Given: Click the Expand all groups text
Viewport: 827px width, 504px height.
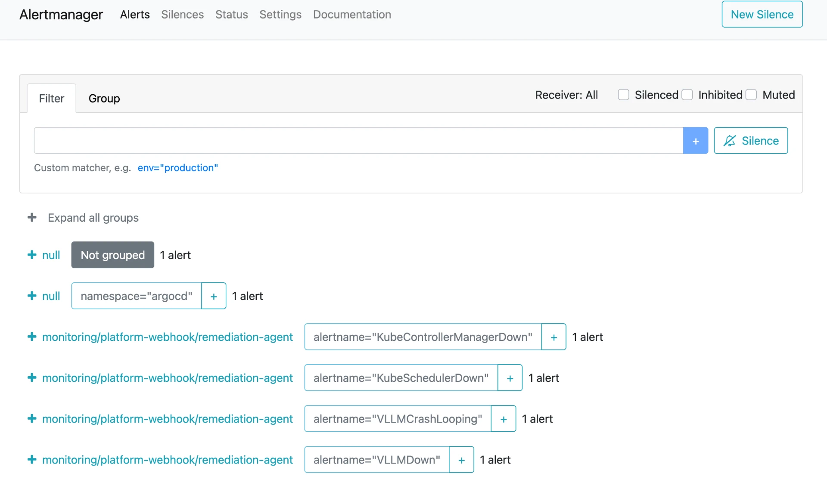Looking at the screenshot, I should [x=93, y=218].
